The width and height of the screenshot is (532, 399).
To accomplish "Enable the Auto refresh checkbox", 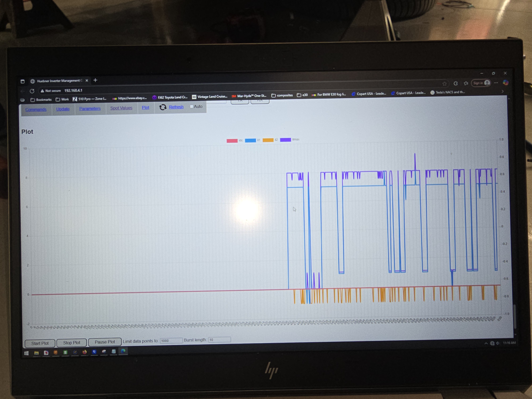I will (x=192, y=107).
